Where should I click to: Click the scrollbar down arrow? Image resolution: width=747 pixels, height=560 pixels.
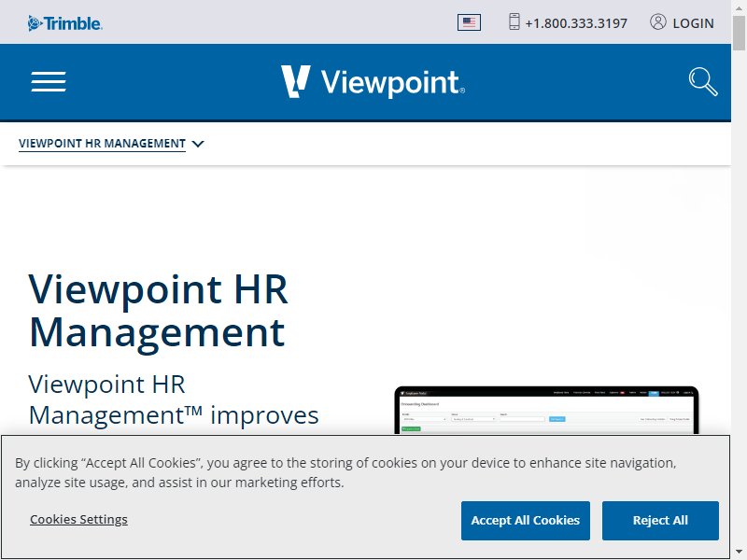coord(739,553)
